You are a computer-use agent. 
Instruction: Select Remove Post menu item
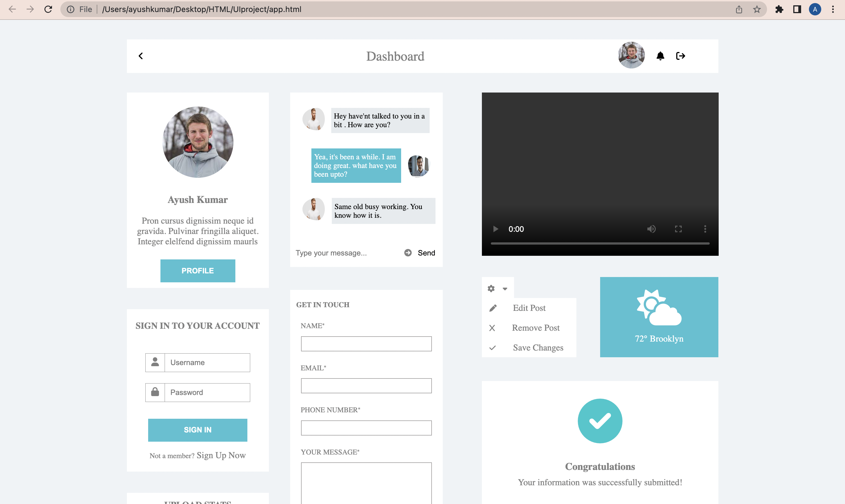[536, 328]
